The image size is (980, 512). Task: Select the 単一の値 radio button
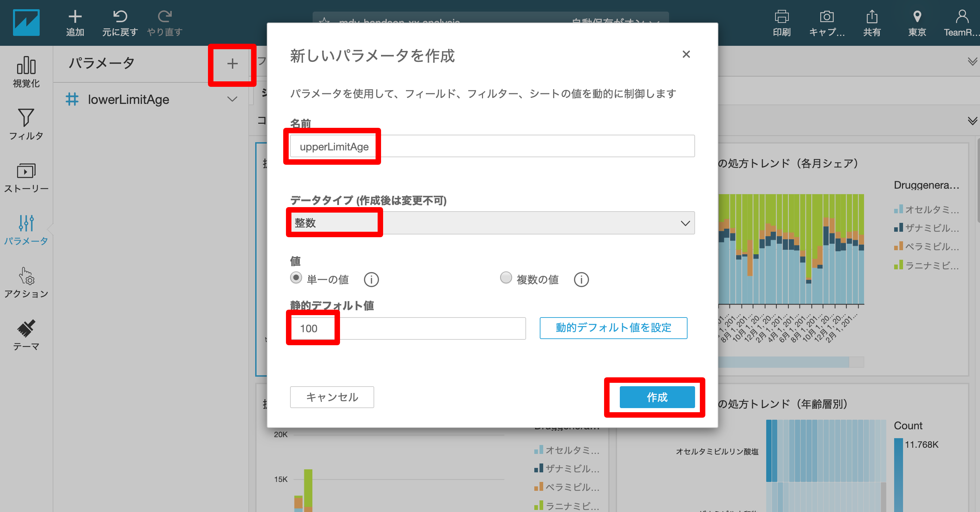(x=296, y=278)
